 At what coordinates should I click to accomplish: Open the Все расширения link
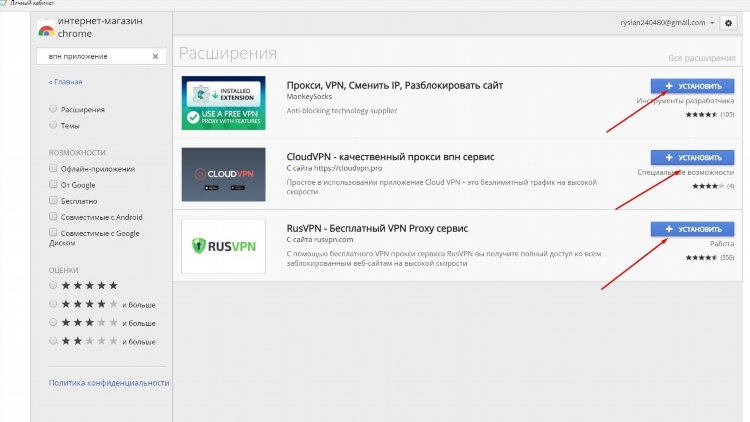(x=702, y=58)
